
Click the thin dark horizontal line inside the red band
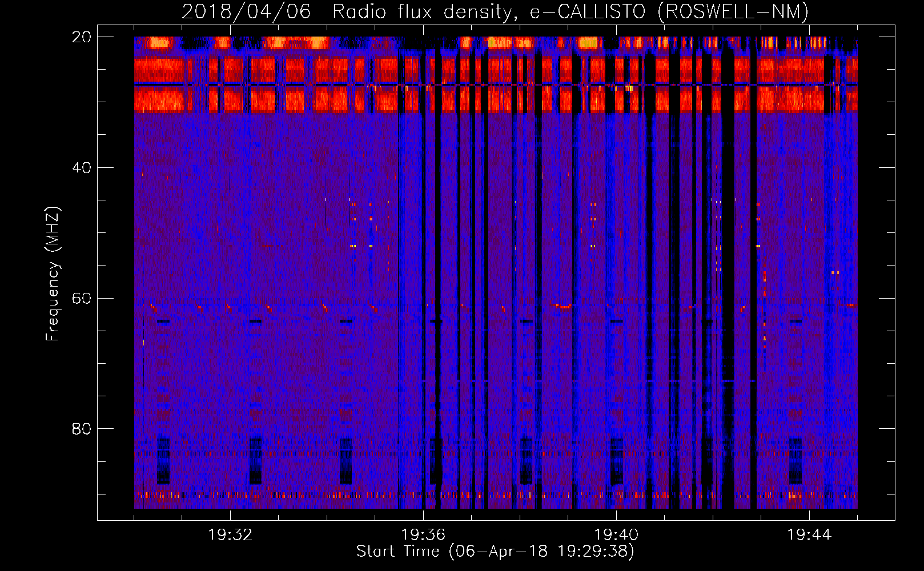tap(286, 85)
